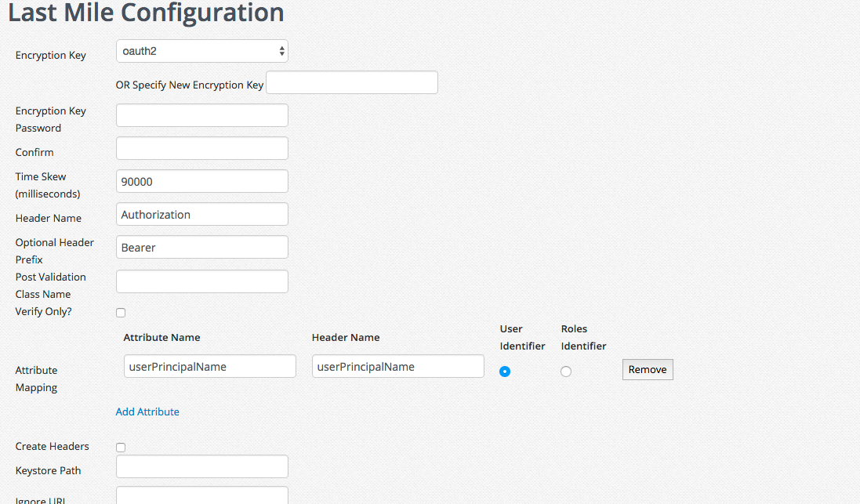Open the Encryption Key dropdown showing oauth2
This screenshot has width=860, height=504.
pos(201,51)
